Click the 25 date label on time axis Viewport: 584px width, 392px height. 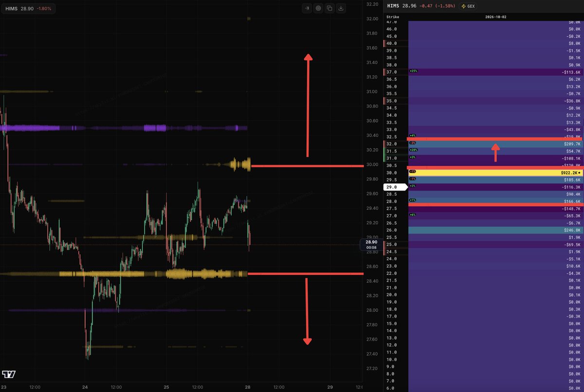pyautogui.click(x=165, y=387)
